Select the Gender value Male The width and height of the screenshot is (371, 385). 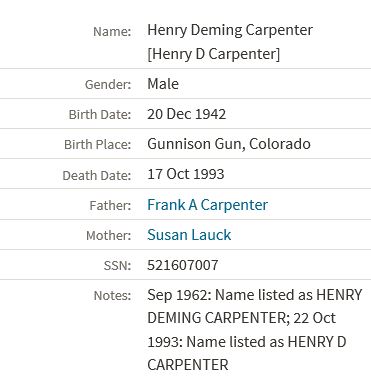coord(163,84)
